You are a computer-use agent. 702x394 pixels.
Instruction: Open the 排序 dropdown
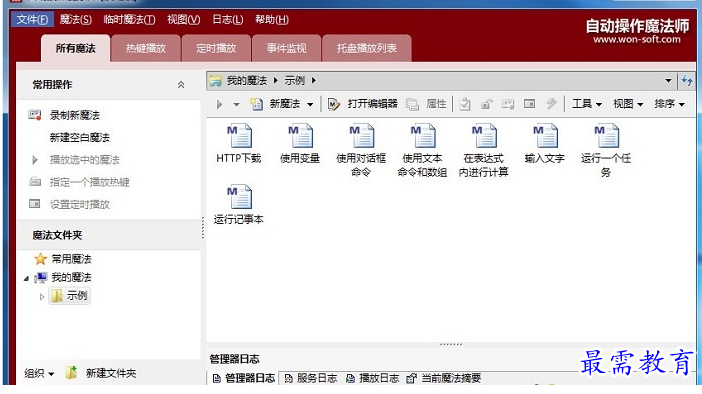tap(669, 104)
